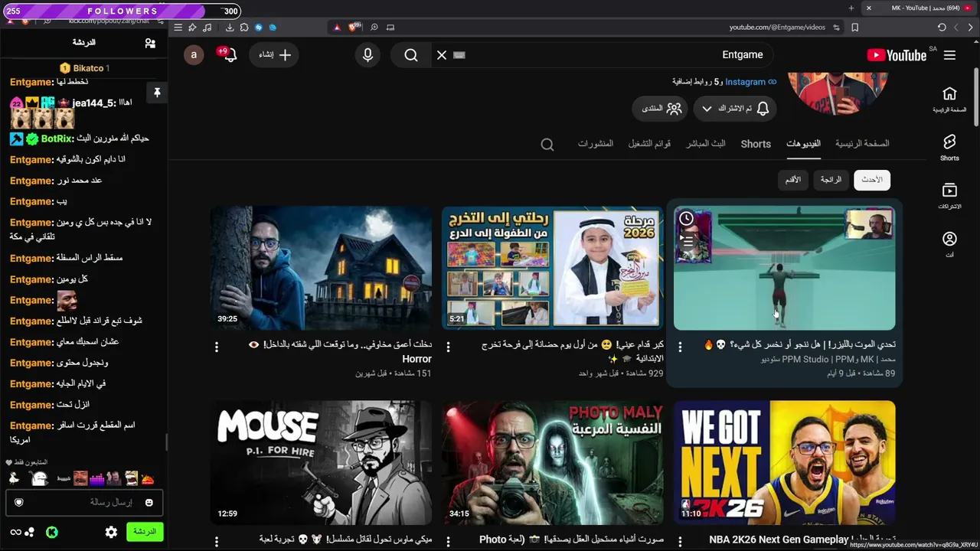Select the Videos tab (الفيديوهات)
980x551 pixels.
pyautogui.click(x=803, y=144)
